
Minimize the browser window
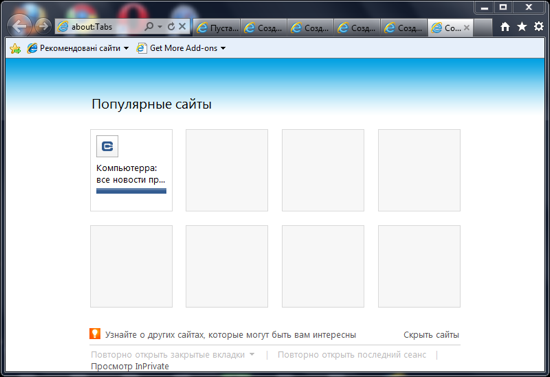485,7
